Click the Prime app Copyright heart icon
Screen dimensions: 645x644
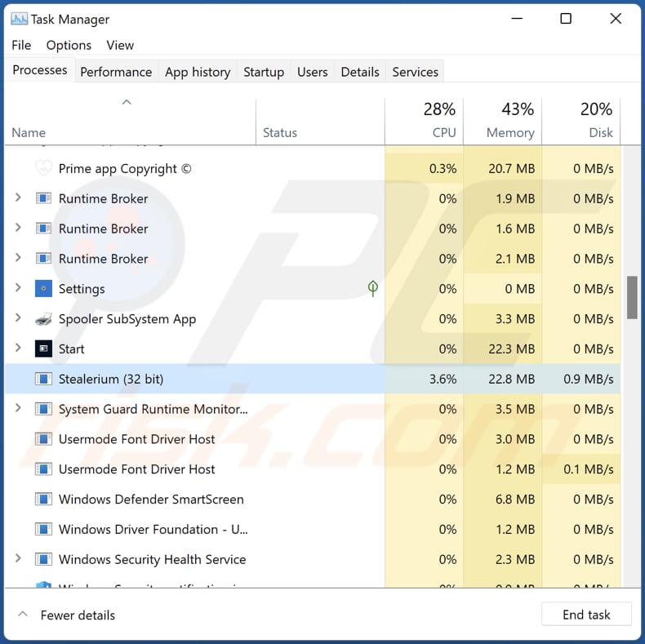[43, 168]
